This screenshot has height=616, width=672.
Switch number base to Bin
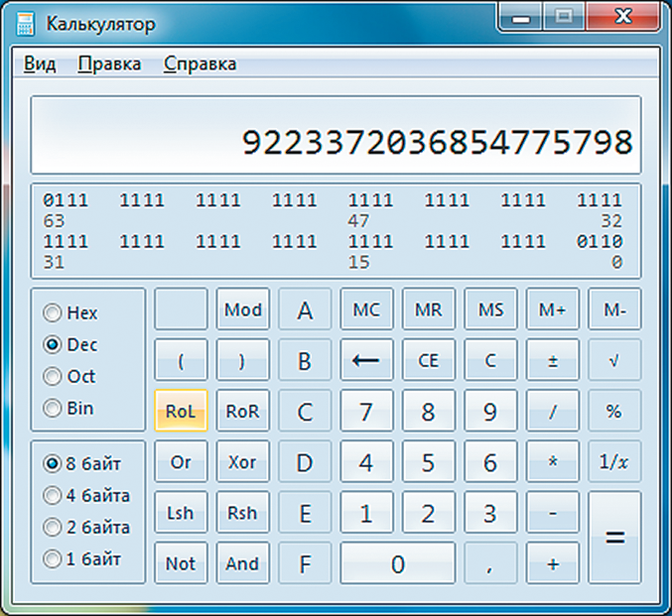pyautogui.click(x=53, y=408)
